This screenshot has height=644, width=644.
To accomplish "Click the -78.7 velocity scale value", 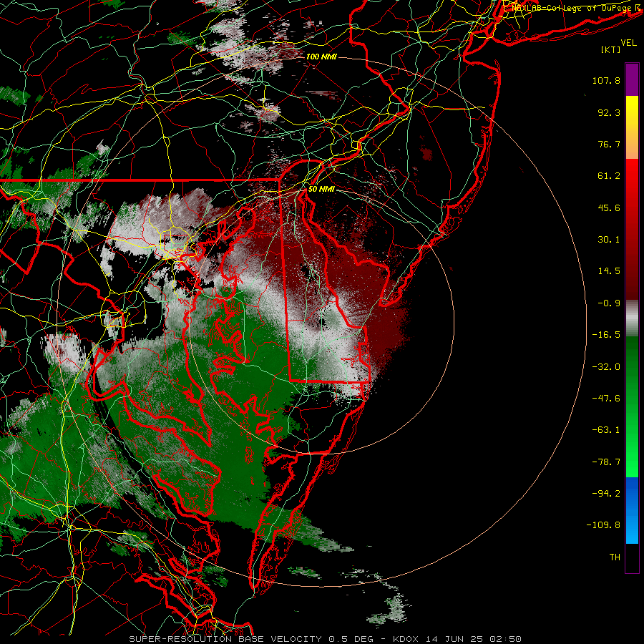I will click(606, 462).
